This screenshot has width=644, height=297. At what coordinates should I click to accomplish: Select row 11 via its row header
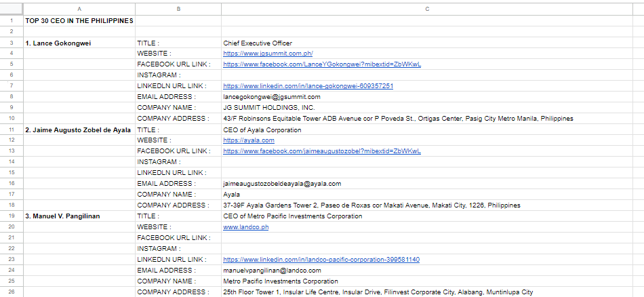[12, 130]
